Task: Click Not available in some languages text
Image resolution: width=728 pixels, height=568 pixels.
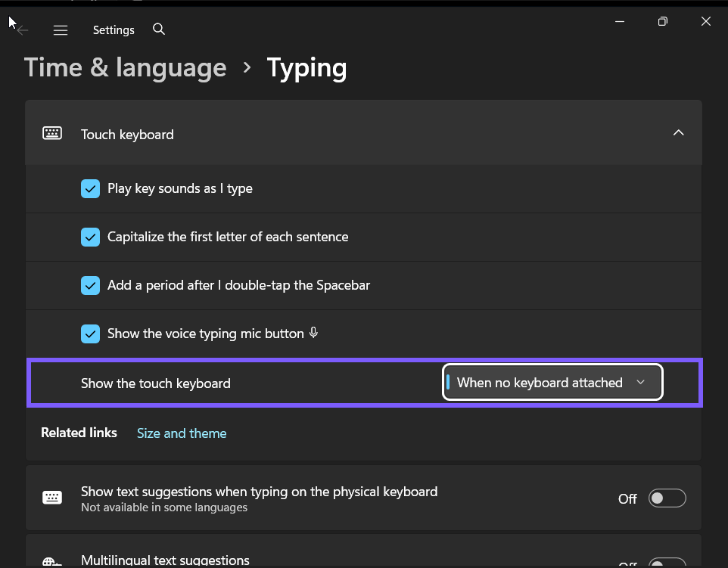Action: click(x=164, y=507)
